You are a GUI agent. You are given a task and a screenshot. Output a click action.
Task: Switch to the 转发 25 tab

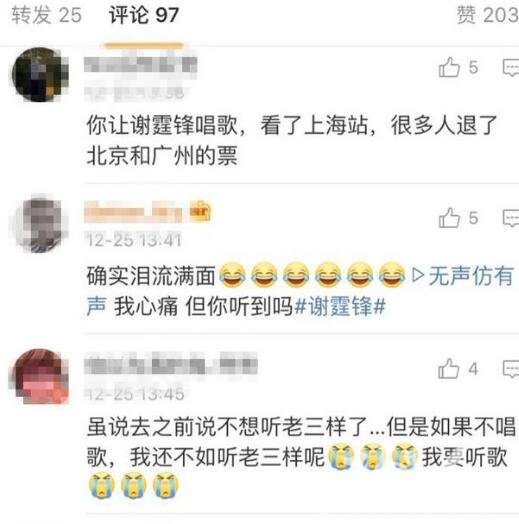pos(46,15)
